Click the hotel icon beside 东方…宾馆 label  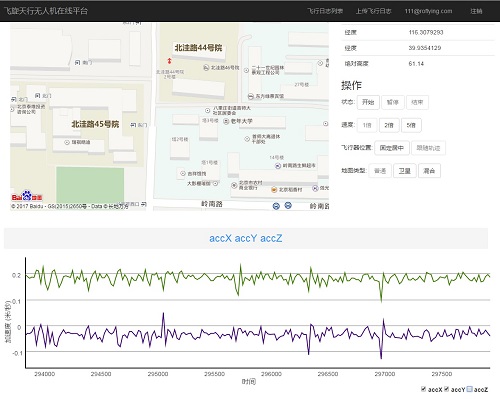tap(251, 96)
